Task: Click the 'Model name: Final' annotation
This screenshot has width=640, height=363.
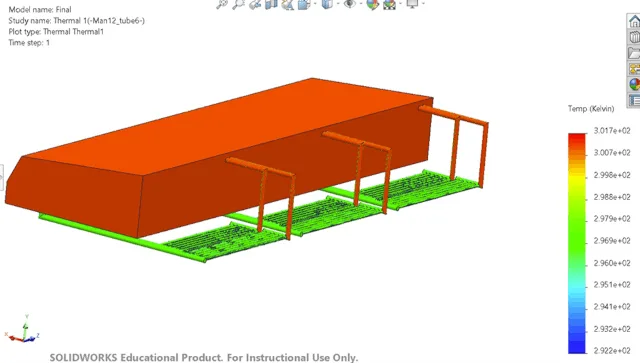Action: pyautogui.click(x=40, y=9)
